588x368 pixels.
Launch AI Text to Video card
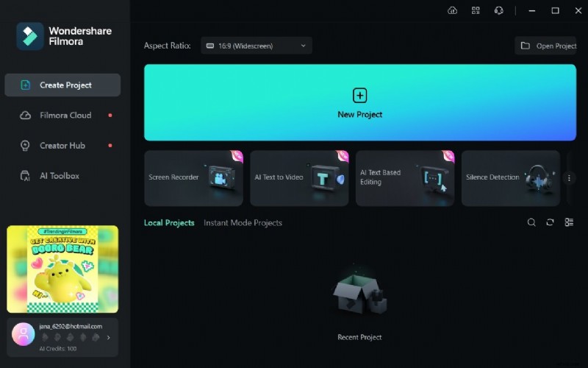[x=299, y=178]
